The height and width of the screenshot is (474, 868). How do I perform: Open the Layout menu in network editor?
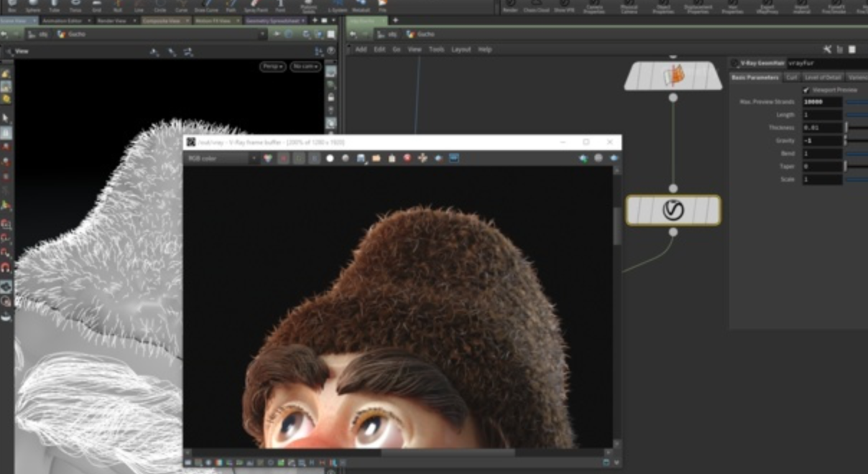click(461, 50)
